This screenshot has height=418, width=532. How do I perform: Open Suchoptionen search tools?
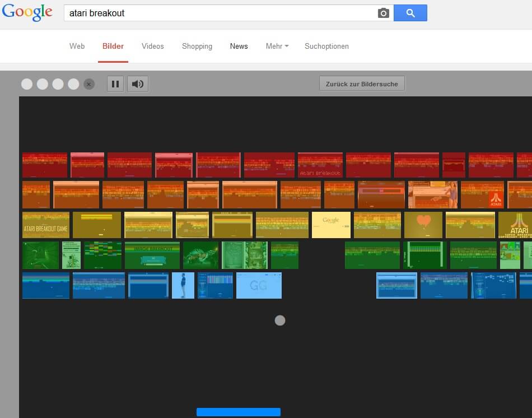click(x=326, y=46)
